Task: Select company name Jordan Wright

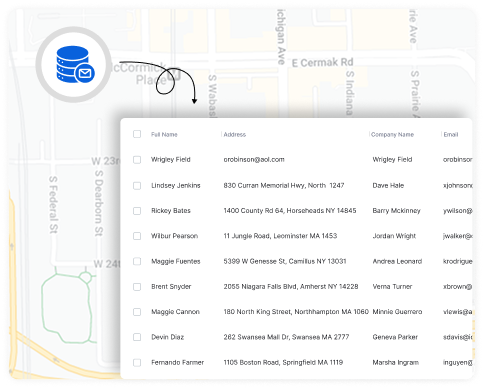Action: [x=394, y=236]
